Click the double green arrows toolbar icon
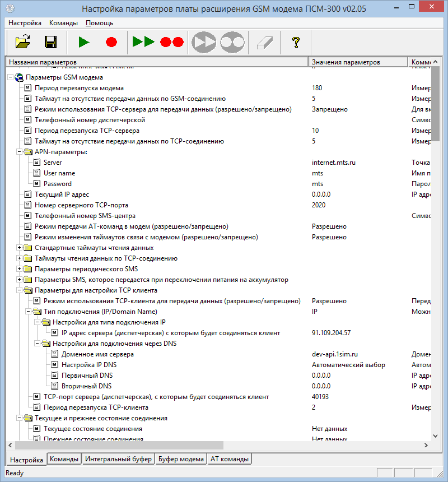448x482 pixels. click(x=143, y=42)
